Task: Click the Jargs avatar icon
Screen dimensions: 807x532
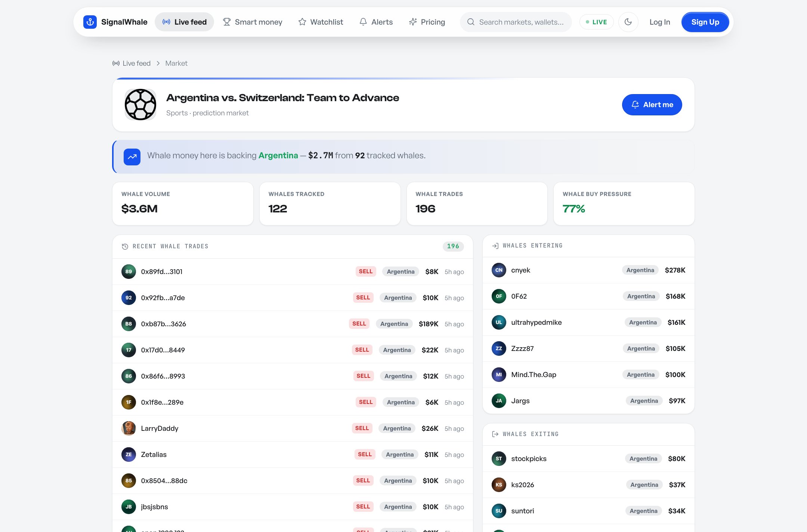Action: tap(499, 401)
